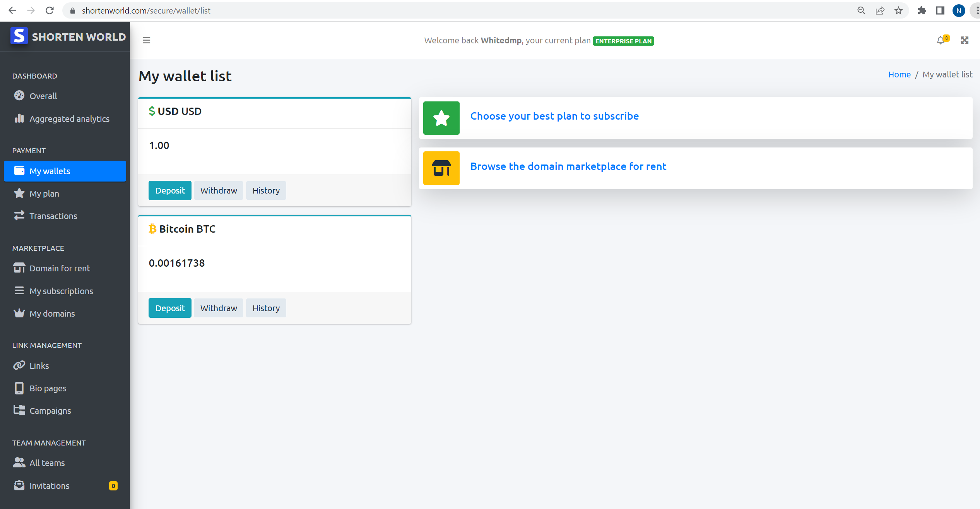Viewport: 980px width, 509px height.
Task: Open the My plan icon
Action: tap(19, 193)
